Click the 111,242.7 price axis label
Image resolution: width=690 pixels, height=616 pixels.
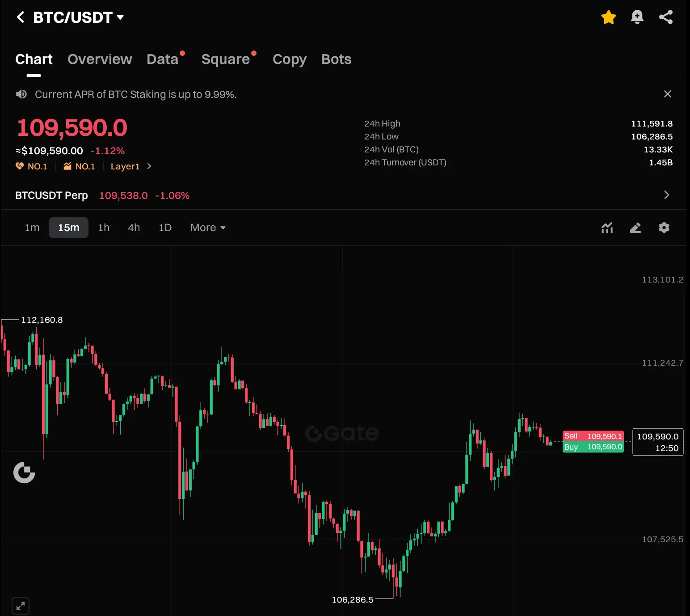tap(662, 363)
